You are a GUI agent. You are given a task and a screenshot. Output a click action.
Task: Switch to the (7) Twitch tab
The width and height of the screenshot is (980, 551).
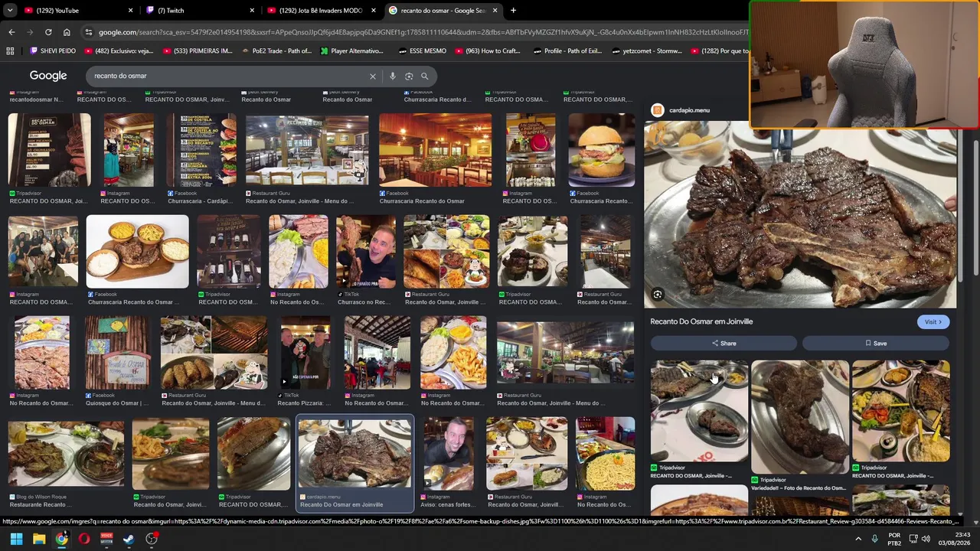(x=200, y=11)
